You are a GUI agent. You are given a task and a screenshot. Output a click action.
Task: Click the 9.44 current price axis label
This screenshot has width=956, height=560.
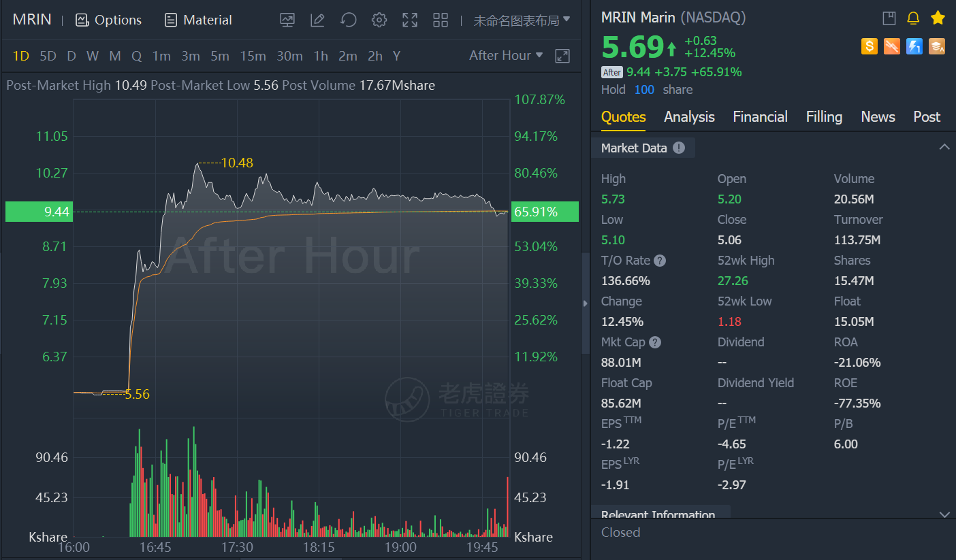(37, 212)
